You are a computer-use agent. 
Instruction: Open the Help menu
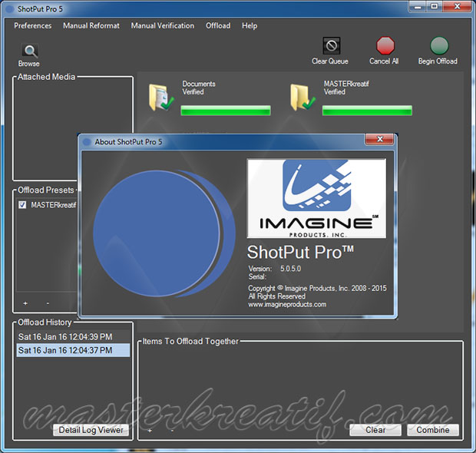click(x=250, y=26)
